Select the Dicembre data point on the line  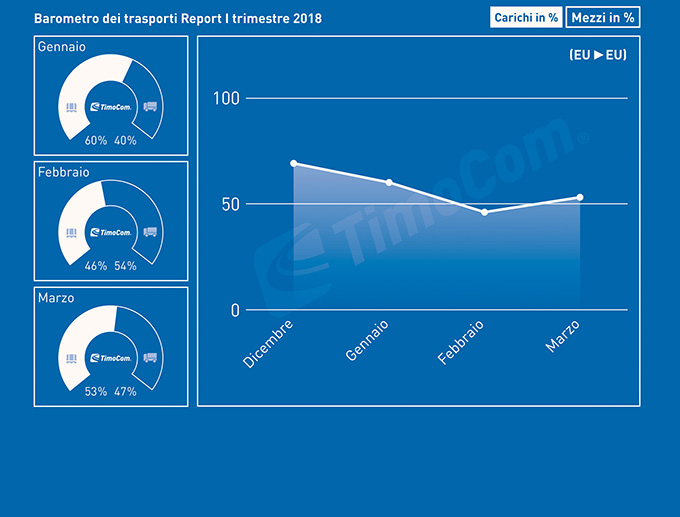(293, 163)
